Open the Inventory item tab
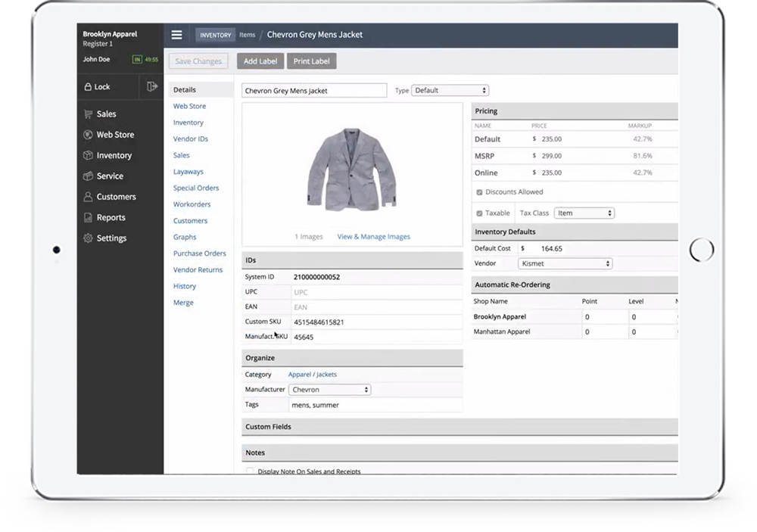757x532 pixels. (x=188, y=123)
